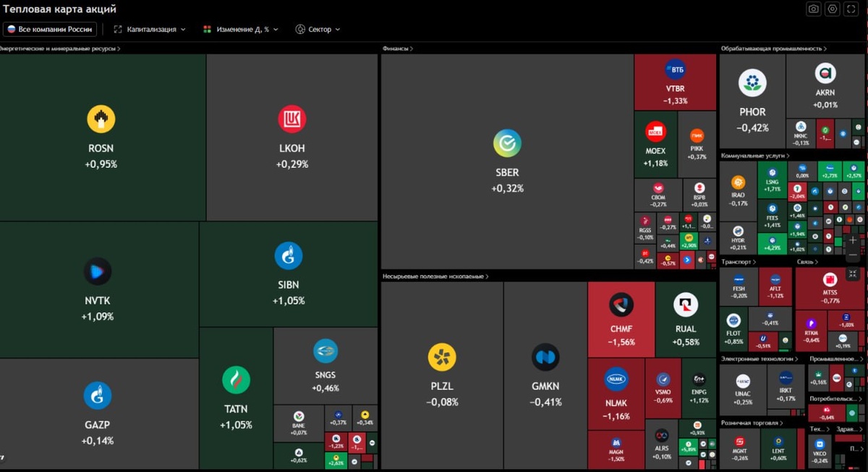Image resolution: width=868 pixels, height=472 pixels.
Task: Click the Sberbank logo in SBER tile
Action: [507, 143]
